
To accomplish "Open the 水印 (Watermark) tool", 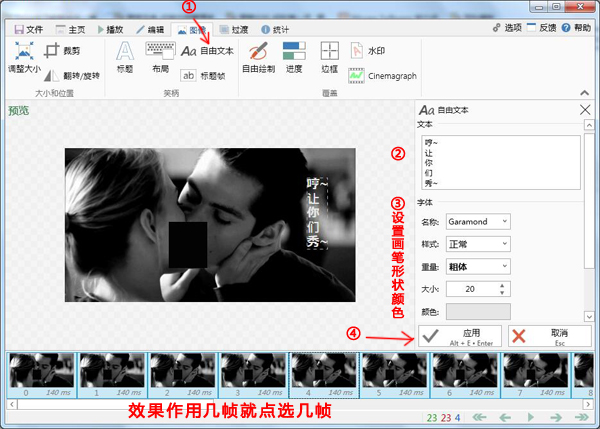I will [x=367, y=51].
